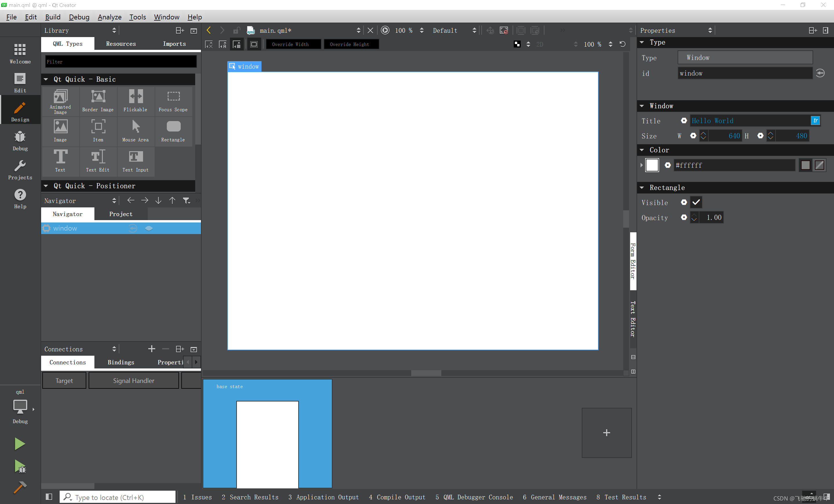This screenshot has height=504, width=834.
Task: Toggle window visibility in Navigator
Action: (x=149, y=228)
